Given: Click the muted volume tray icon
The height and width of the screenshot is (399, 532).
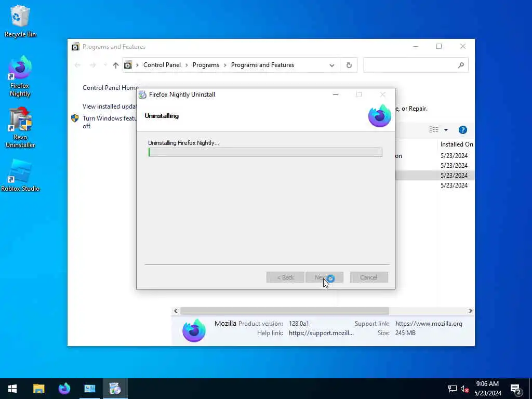Looking at the screenshot, I should 464,389.
